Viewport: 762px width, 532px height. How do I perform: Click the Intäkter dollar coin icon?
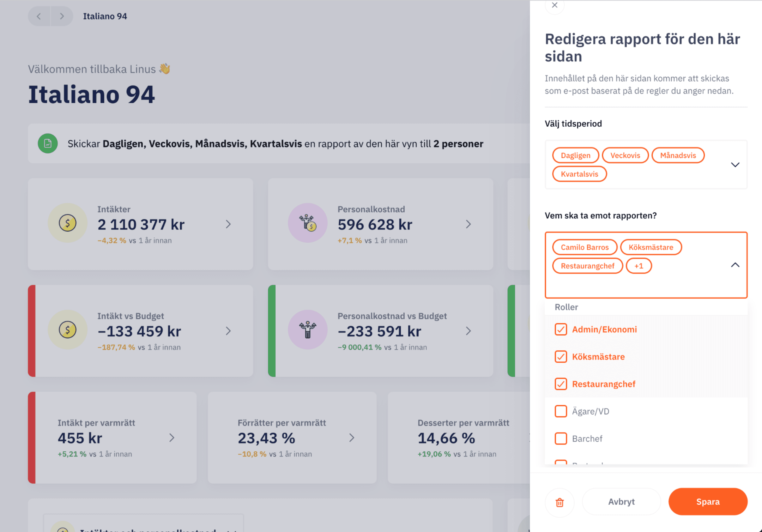point(68,223)
